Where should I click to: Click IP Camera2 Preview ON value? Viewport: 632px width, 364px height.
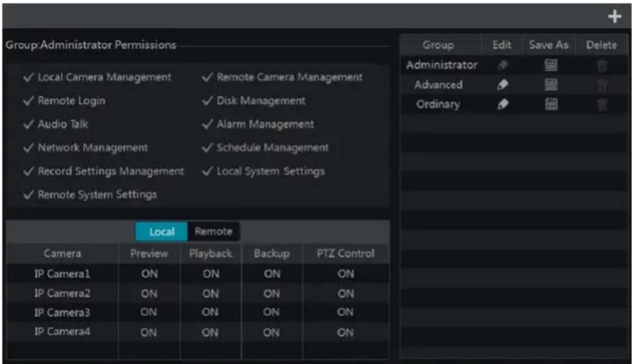point(149,294)
